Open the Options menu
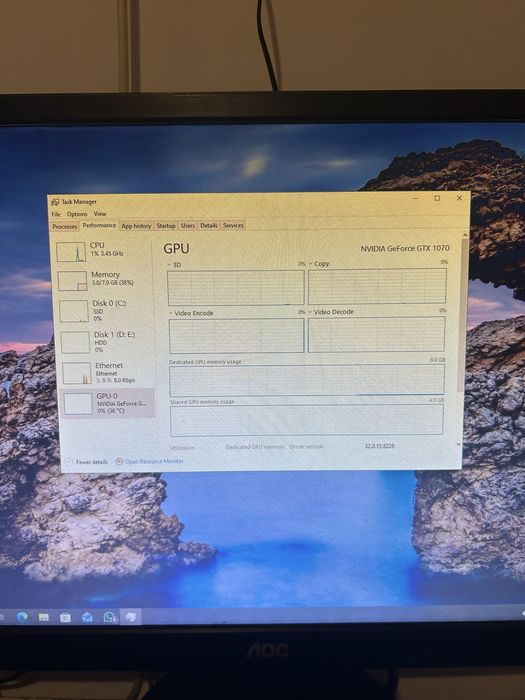Screen dimensions: 525x700 click(x=77, y=214)
